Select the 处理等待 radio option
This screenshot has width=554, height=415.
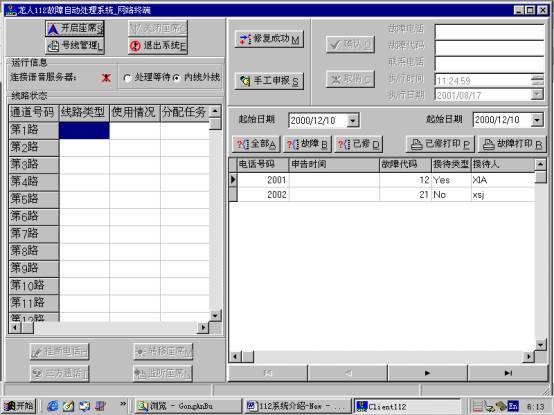point(128,78)
